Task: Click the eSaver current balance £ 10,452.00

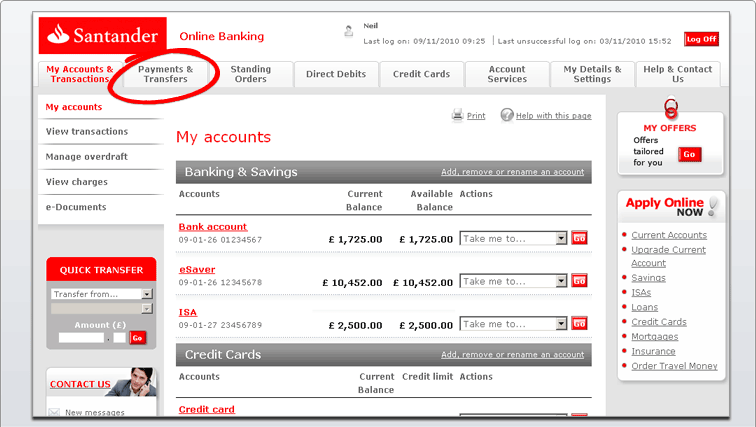Action: coord(352,282)
